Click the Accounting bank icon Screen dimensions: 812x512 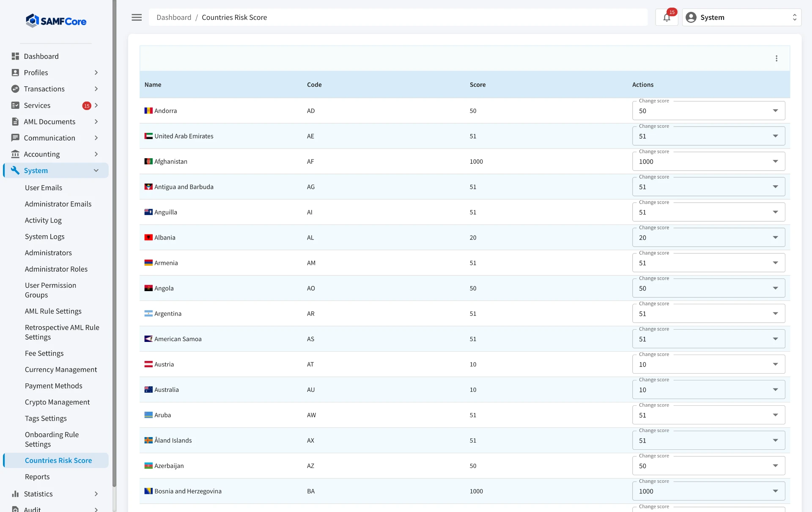pos(15,154)
